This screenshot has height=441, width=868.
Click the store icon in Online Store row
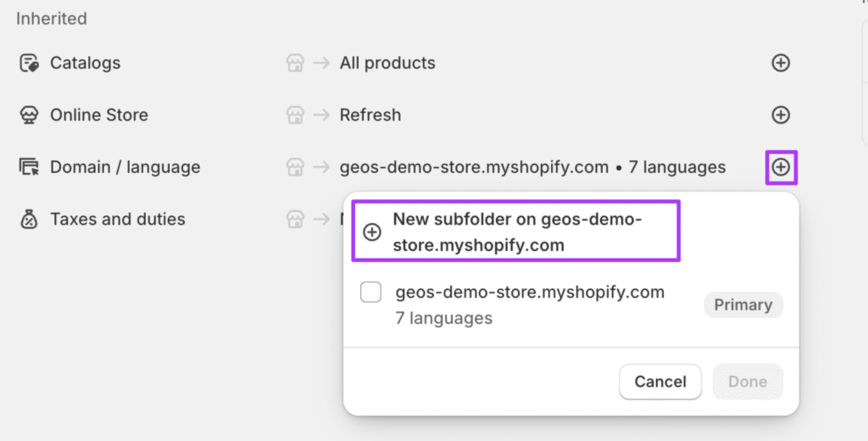pos(295,115)
